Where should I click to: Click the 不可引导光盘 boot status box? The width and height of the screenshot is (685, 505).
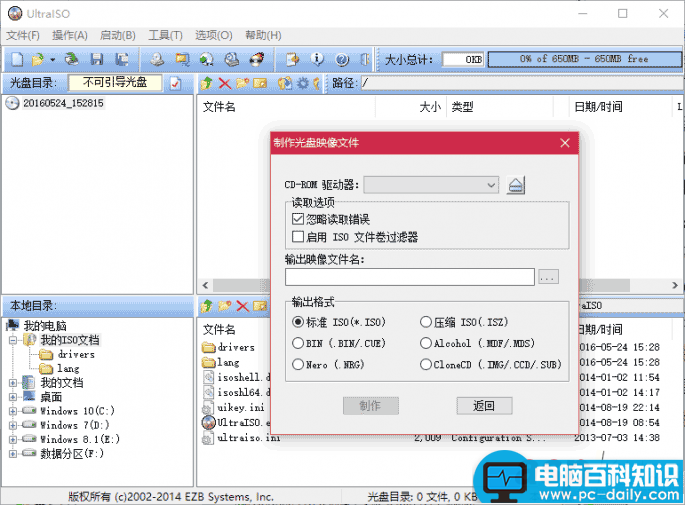pyautogui.click(x=115, y=83)
